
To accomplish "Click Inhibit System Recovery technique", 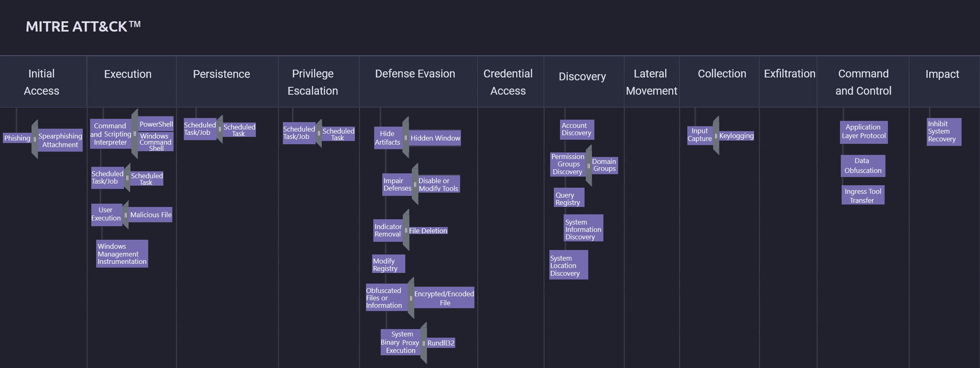I will pos(944,132).
